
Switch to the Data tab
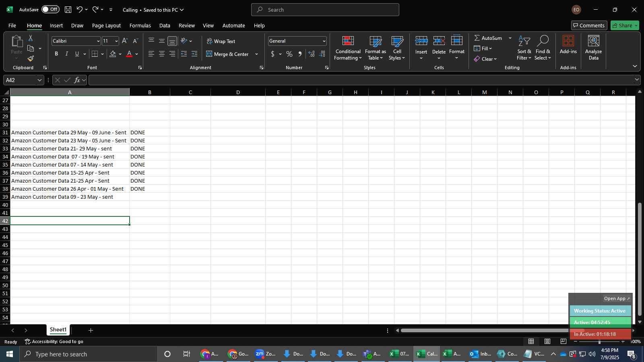[x=165, y=25]
